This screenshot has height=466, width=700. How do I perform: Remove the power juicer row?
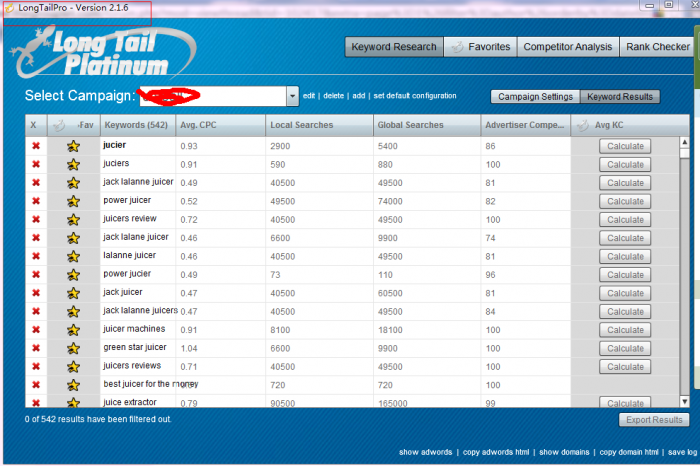click(36, 201)
